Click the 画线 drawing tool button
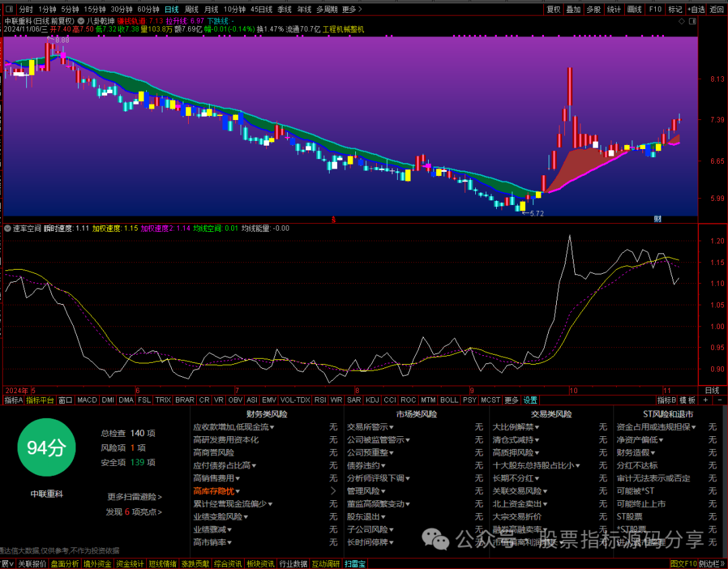 pyautogui.click(x=635, y=9)
